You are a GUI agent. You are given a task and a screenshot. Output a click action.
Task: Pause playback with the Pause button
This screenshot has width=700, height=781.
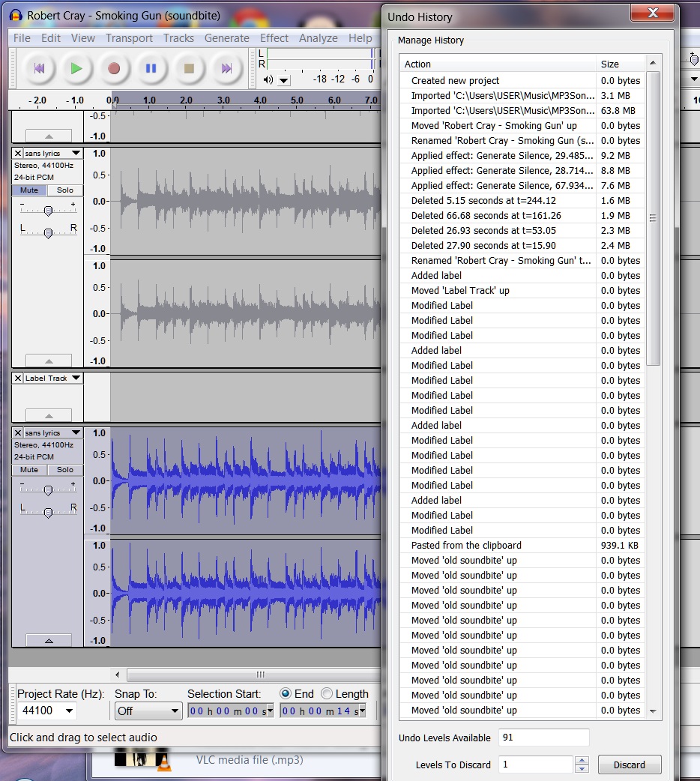151,68
